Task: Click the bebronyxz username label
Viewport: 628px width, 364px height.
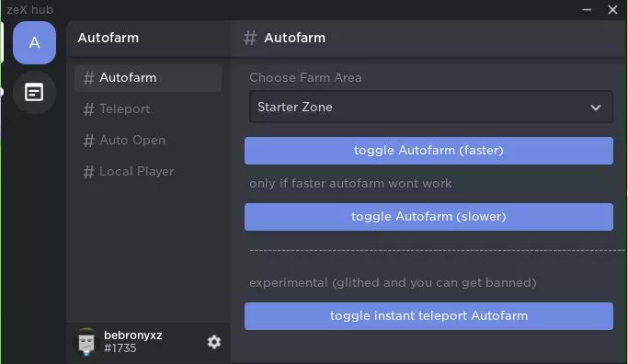Action: tap(133, 336)
